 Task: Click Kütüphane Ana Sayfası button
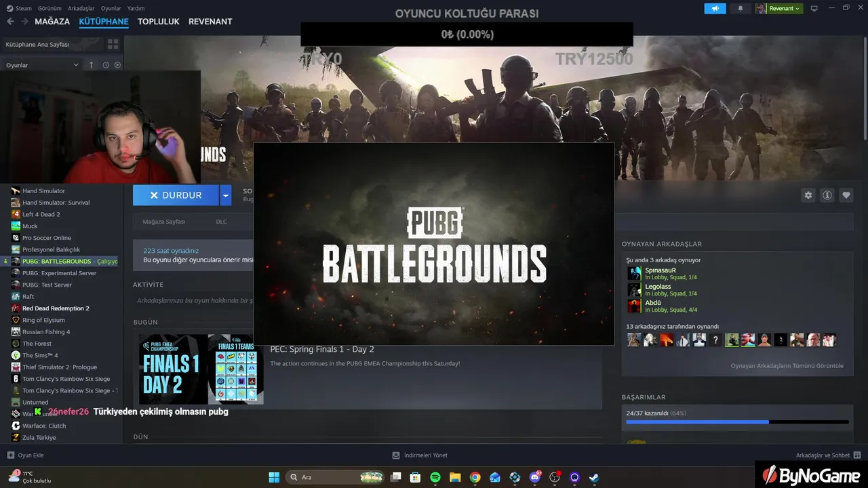point(51,44)
